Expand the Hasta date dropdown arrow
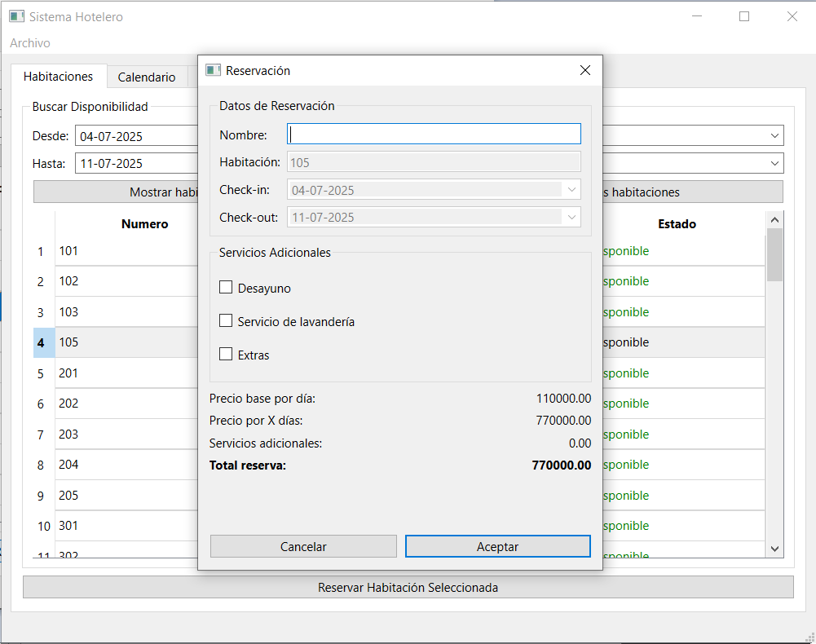The width and height of the screenshot is (816, 644). click(774, 164)
